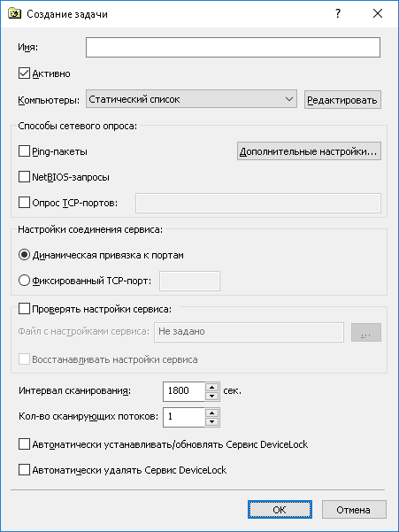Click the DeviceLock icon in the title bar
Viewport: 399px width, 532px height.
click(14, 14)
